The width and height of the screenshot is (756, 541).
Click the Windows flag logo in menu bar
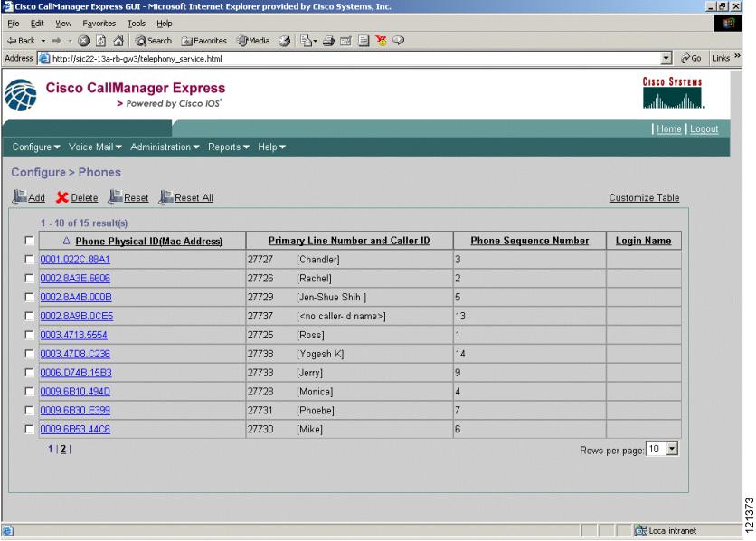pyautogui.click(x=728, y=24)
